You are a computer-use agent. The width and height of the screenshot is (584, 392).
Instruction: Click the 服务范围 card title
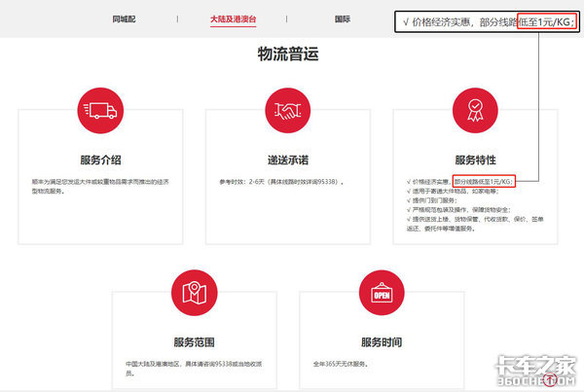click(194, 342)
